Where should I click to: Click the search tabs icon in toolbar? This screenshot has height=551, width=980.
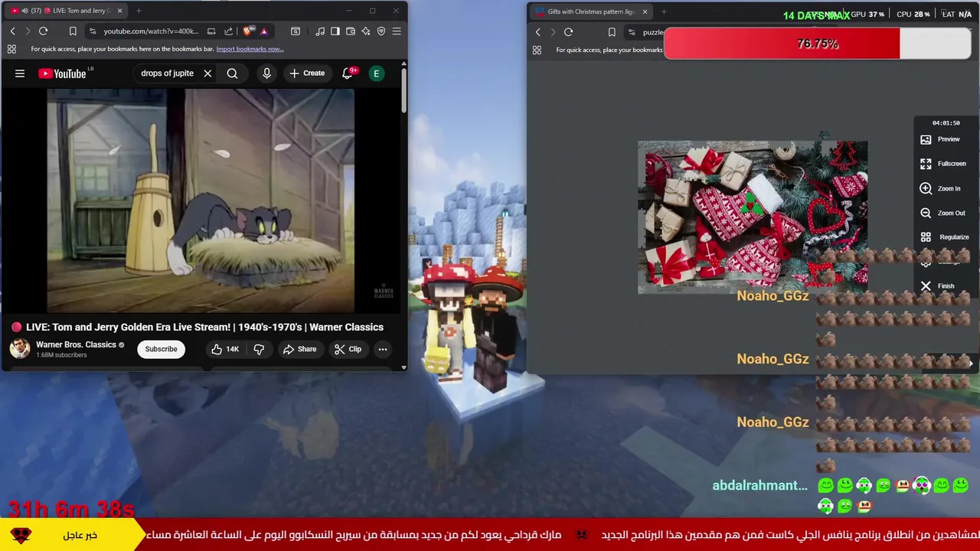tap(296, 31)
